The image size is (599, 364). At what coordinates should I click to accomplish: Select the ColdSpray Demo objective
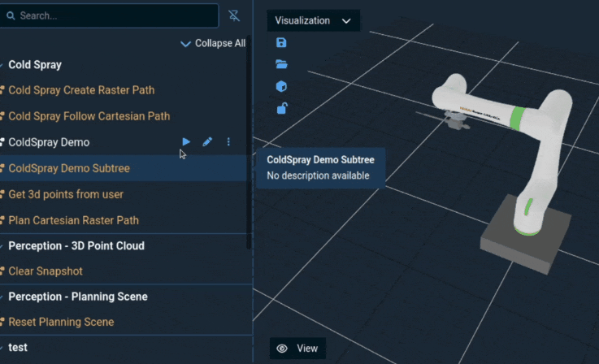[49, 142]
